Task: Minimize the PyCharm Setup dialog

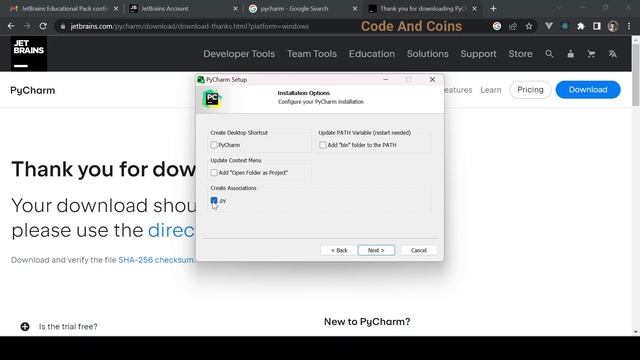Action: coord(386,80)
